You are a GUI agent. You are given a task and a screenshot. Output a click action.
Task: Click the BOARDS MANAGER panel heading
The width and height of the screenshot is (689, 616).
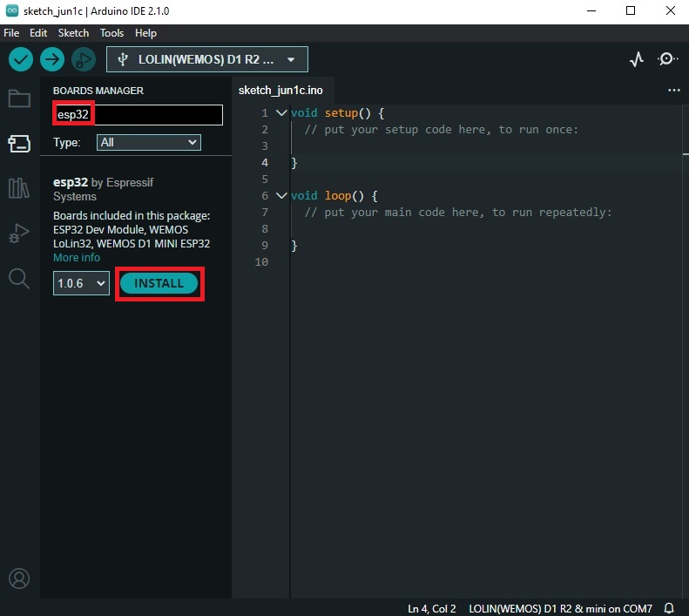98,91
